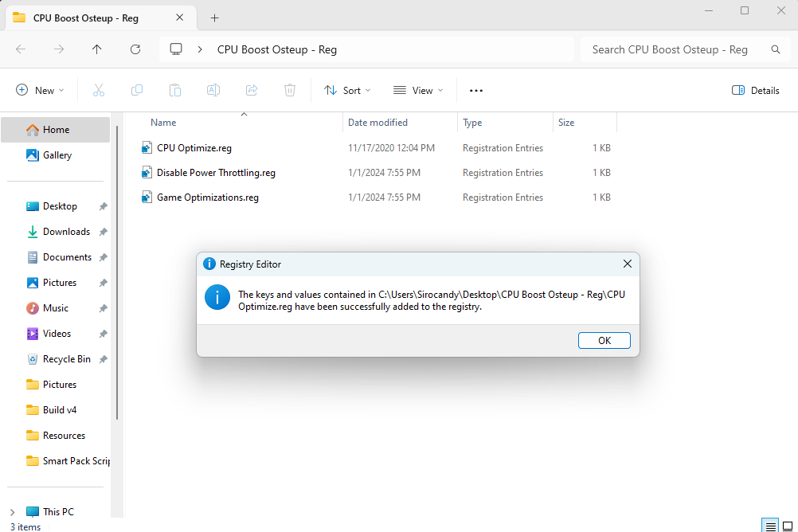Click the Cut scissors icon
The height and width of the screenshot is (532, 798).
99,91
